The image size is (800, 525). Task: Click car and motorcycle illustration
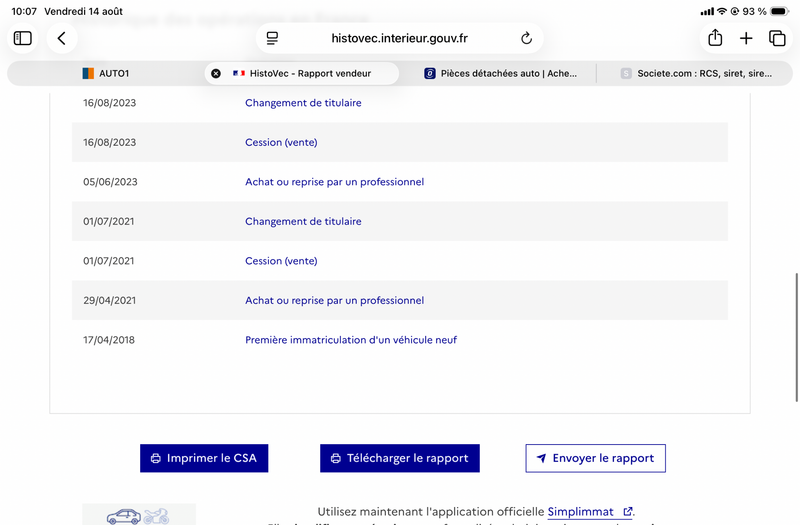point(139,514)
